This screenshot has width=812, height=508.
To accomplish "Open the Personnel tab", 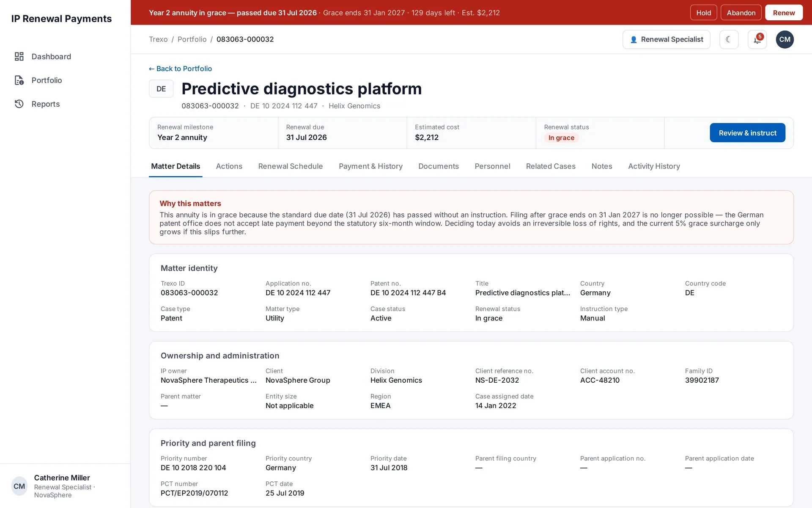I will [x=492, y=166].
